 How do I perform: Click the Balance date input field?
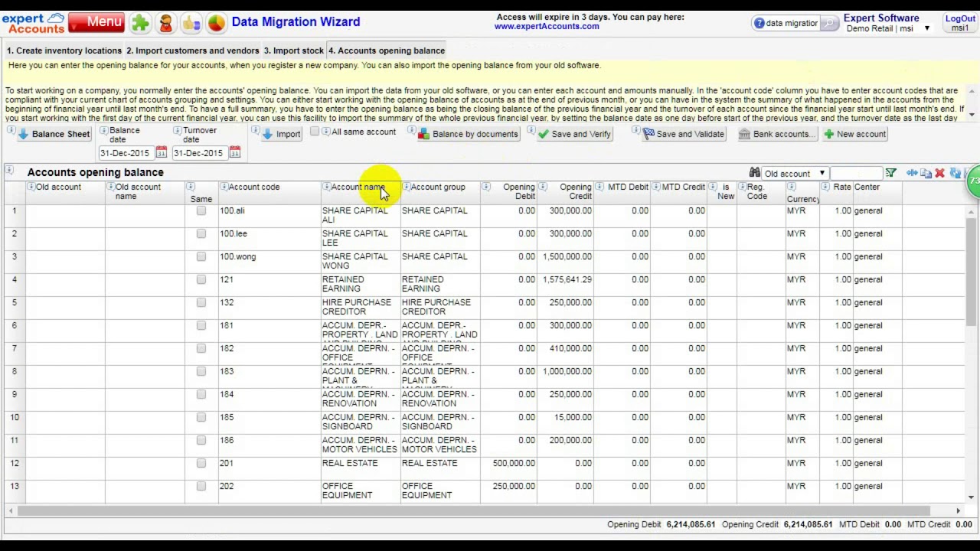coord(126,153)
